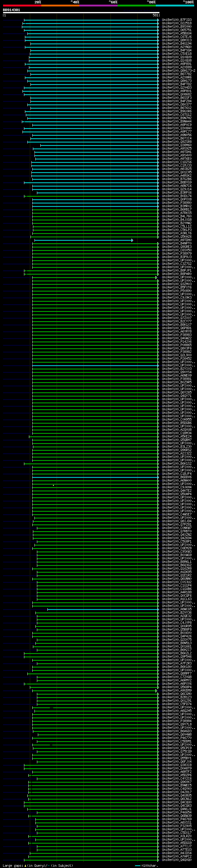This screenshot has height=868, width=197.
Task: Click the UniRef100_Q7ZX07 hit label
Action: pos(176,318)
